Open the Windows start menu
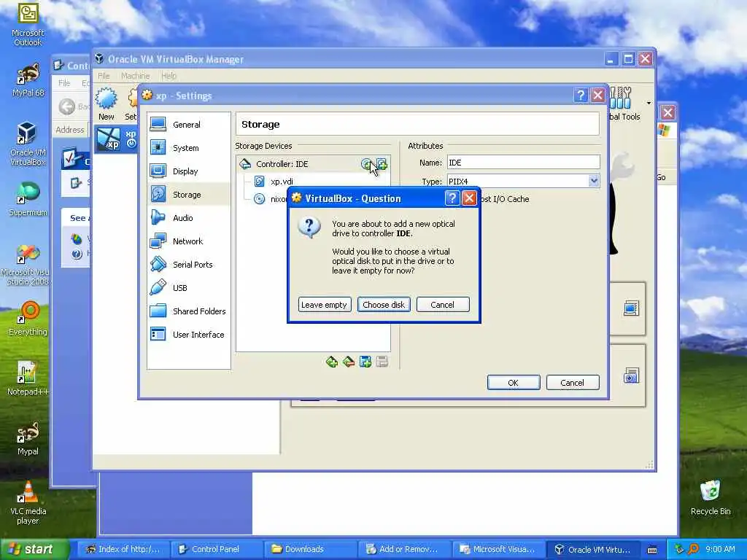Image resolution: width=747 pixels, height=560 pixels. pos(34,549)
